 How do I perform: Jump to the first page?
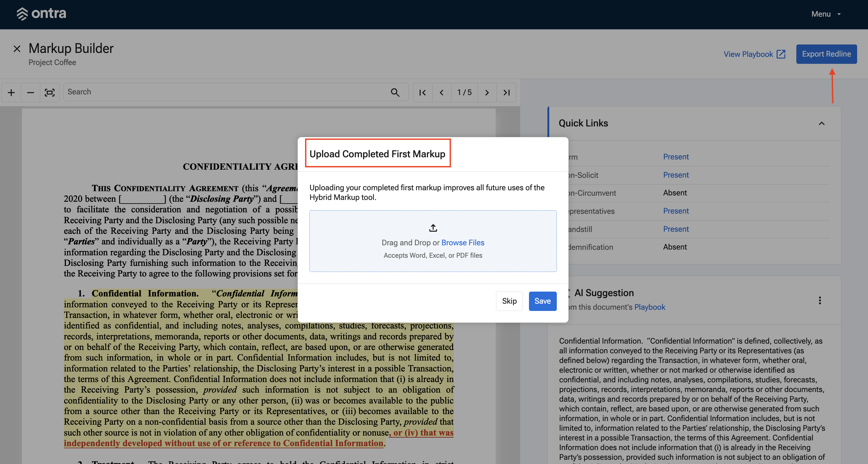(423, 92)
